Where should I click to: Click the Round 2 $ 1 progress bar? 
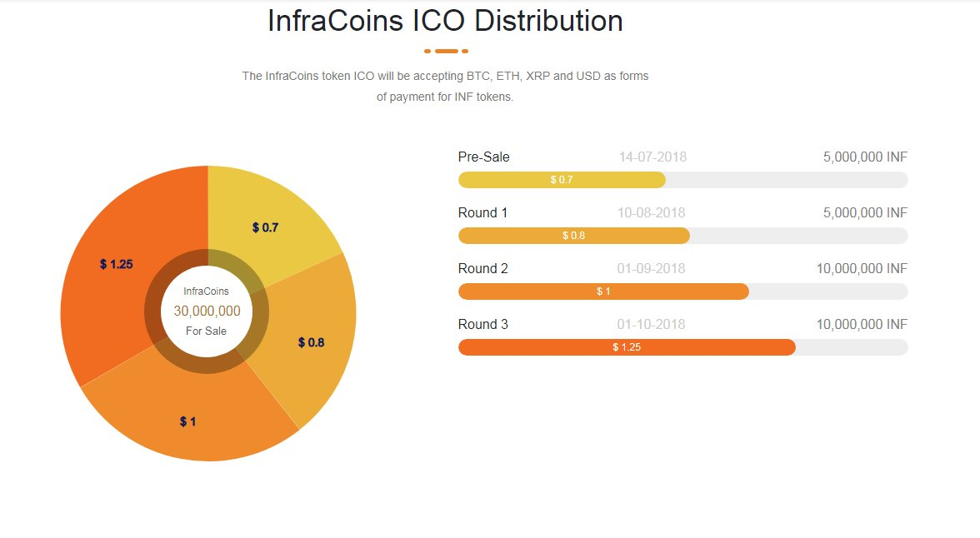(x=603, y=291)
